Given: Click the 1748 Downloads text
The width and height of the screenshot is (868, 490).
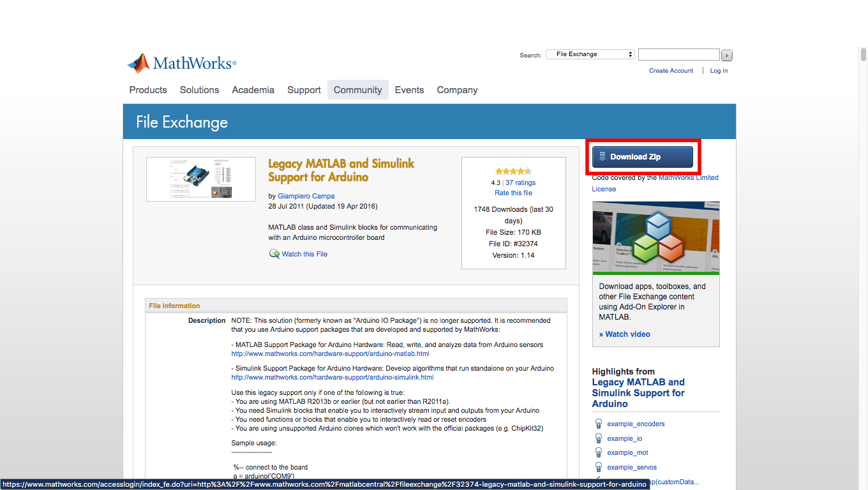Looking at the screenshot, I should (x=513, y=215).
